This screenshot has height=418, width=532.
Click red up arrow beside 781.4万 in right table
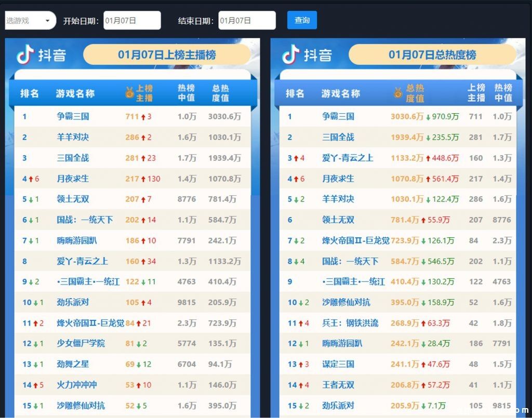tap(423, 220)
